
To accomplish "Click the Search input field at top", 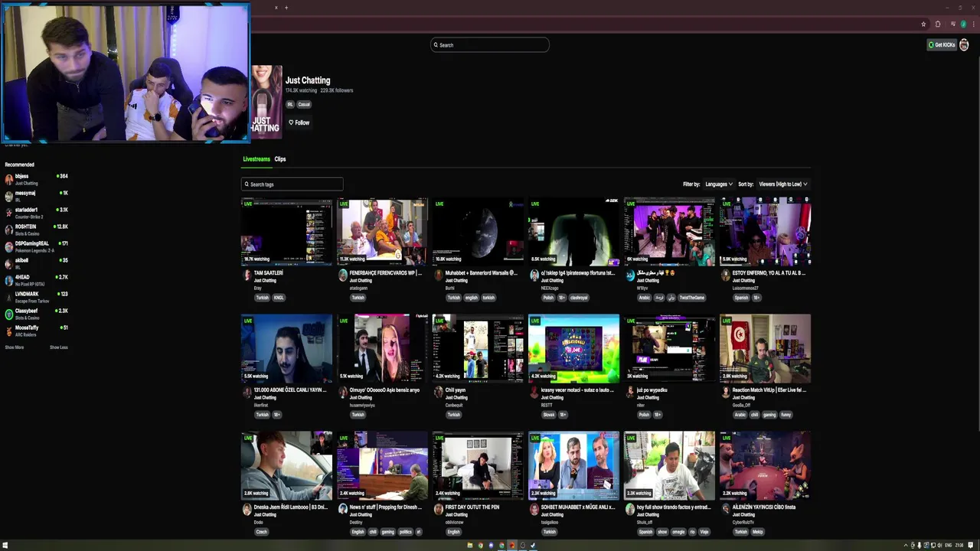I will pyautogui.click(x=490, y=45).
